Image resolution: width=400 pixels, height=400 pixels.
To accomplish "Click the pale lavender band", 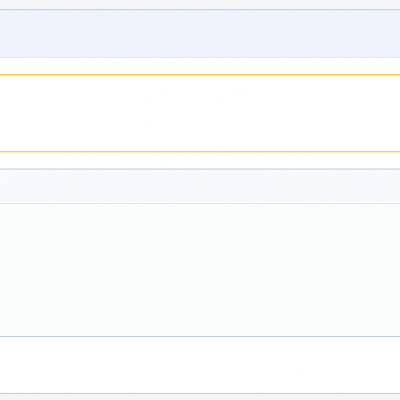I will click(200, 186).
